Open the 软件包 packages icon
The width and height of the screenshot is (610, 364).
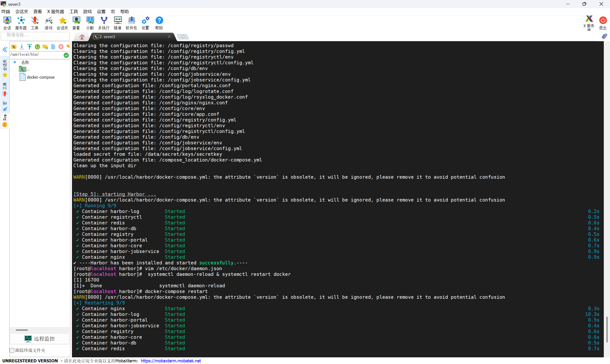tap(131, 23)
